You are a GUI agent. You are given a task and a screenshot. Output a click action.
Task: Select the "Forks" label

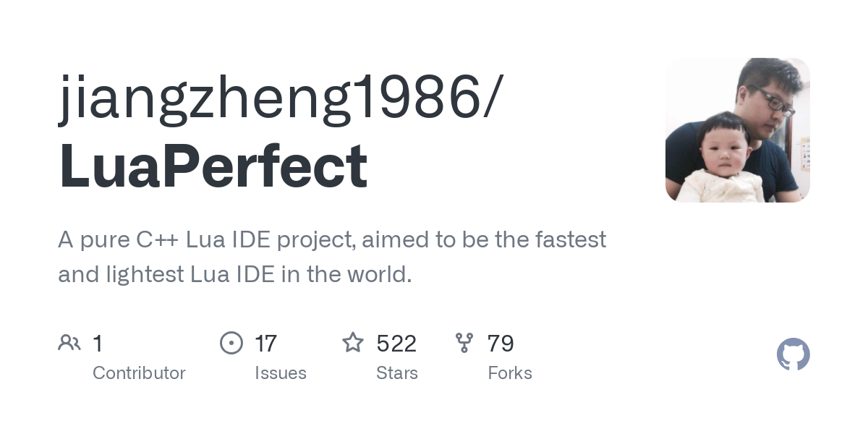click(510, 373)
